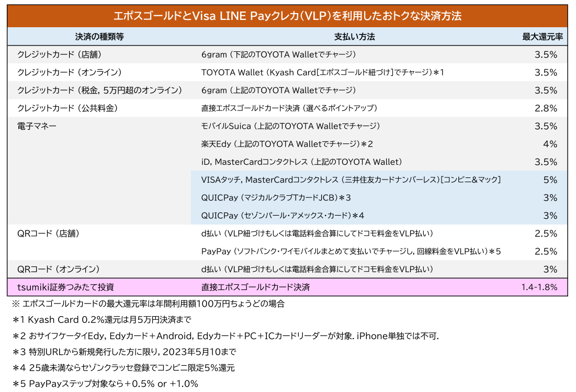Viewport: 576px width, 392px height.
Task: Click the 3% rate for セゾンパール・アメックス
Action: click(x=550, y=216)
